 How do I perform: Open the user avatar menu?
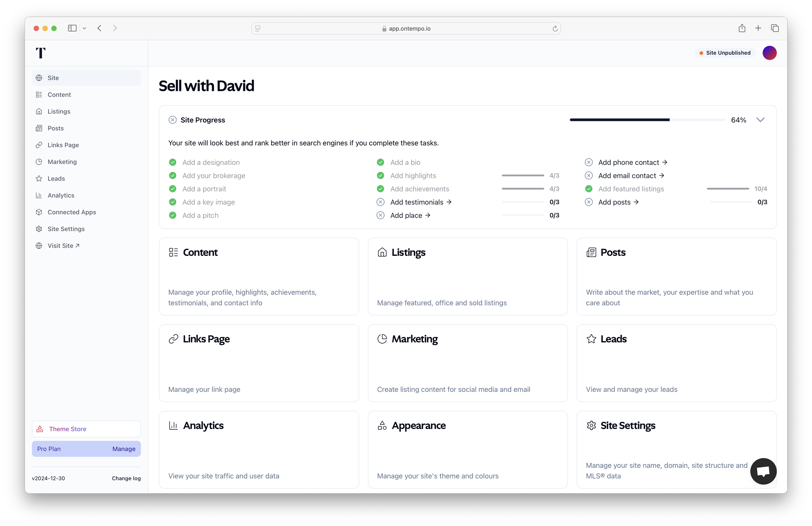point(769,53)
